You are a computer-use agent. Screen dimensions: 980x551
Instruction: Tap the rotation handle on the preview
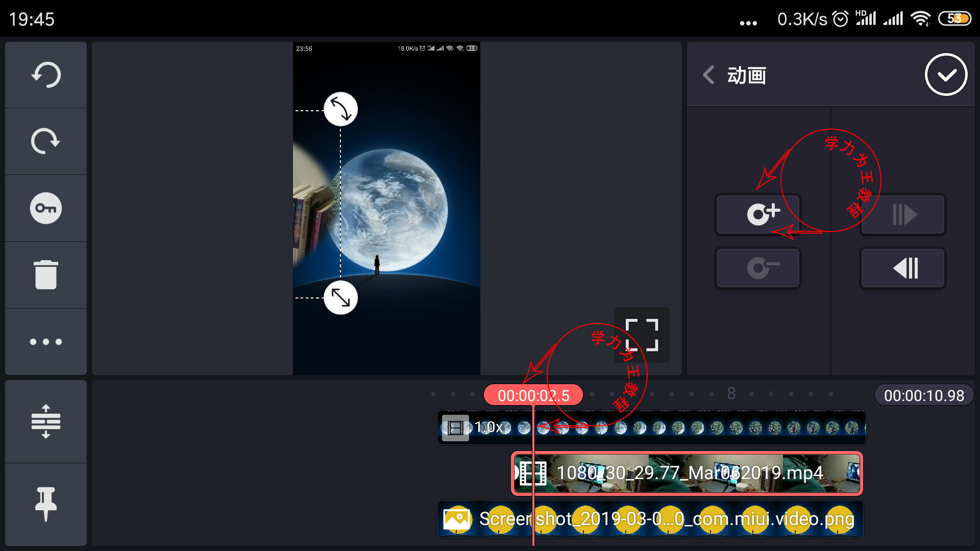pos(340,109)
